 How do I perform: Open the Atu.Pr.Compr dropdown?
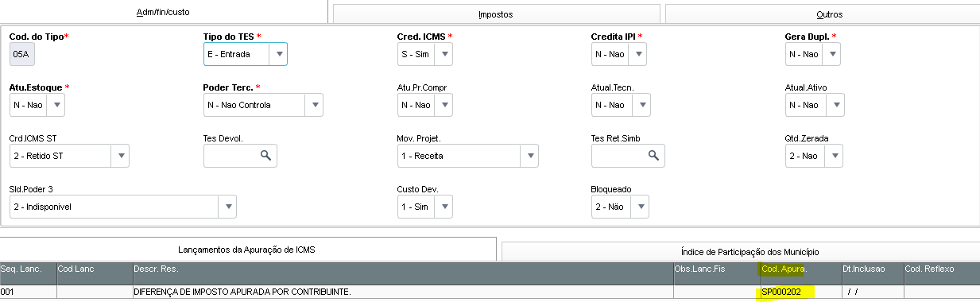pos(444,105)
